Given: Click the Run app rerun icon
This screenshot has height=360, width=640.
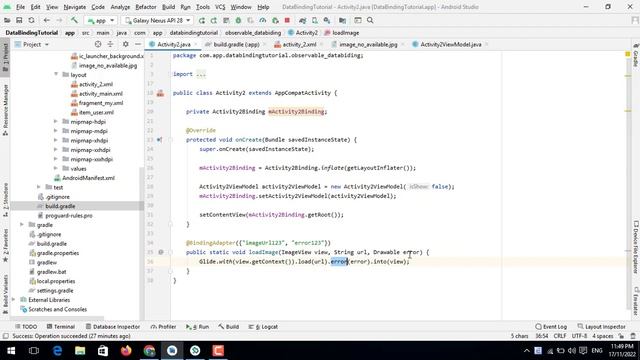Looking at the screenshot, I should coord(202,20).
